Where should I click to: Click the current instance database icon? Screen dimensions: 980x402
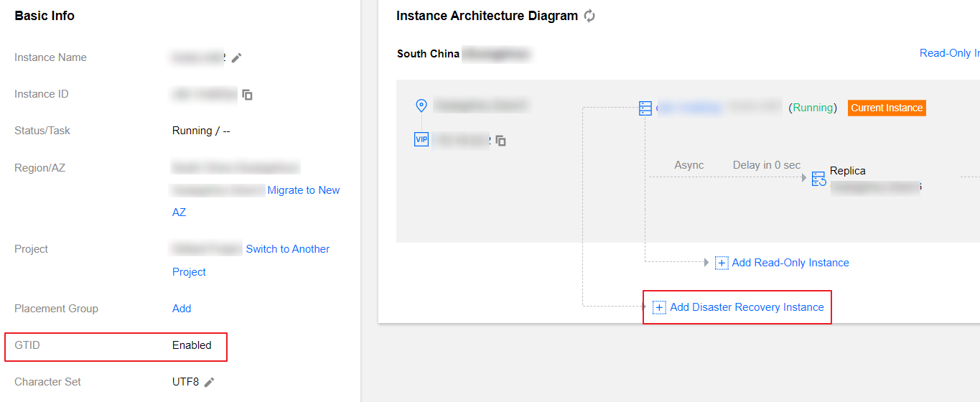(645, 108)
